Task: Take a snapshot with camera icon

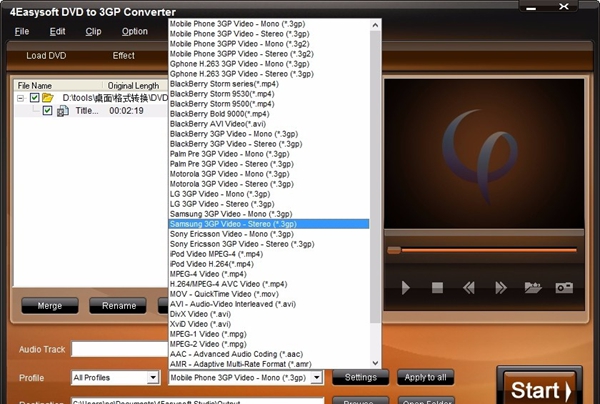Action: pyautogui.click(x=564, y=287)
